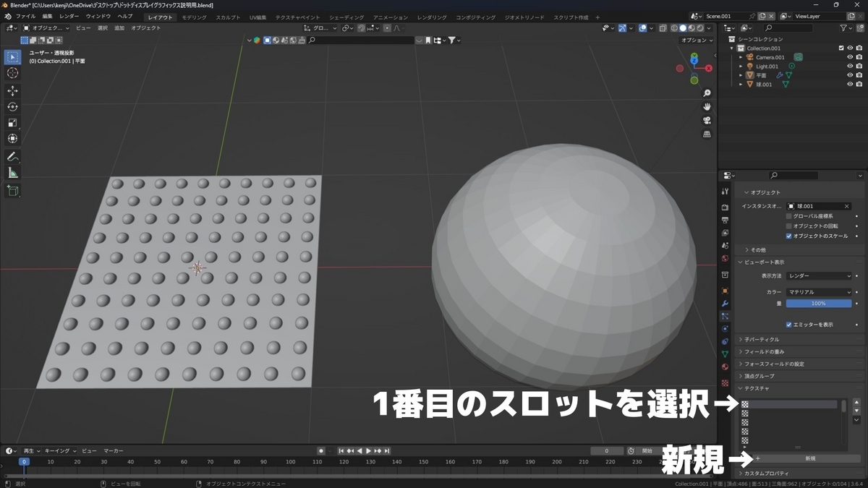Click the 新規 button to create new texture
Viewport: 868px width, 488px height.
[810, 458]
